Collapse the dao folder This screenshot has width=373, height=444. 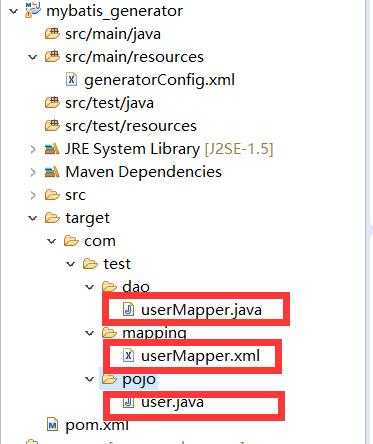(x=90, y=287)
